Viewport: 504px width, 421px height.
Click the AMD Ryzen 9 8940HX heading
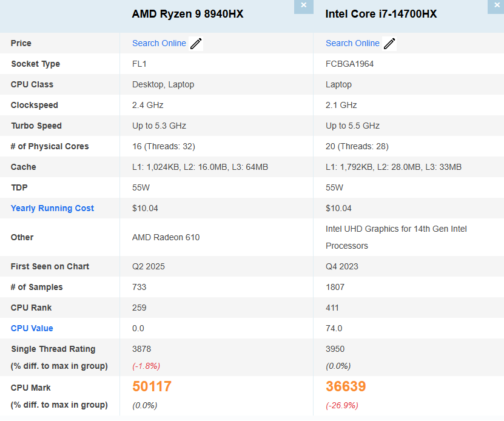(188, 14)
